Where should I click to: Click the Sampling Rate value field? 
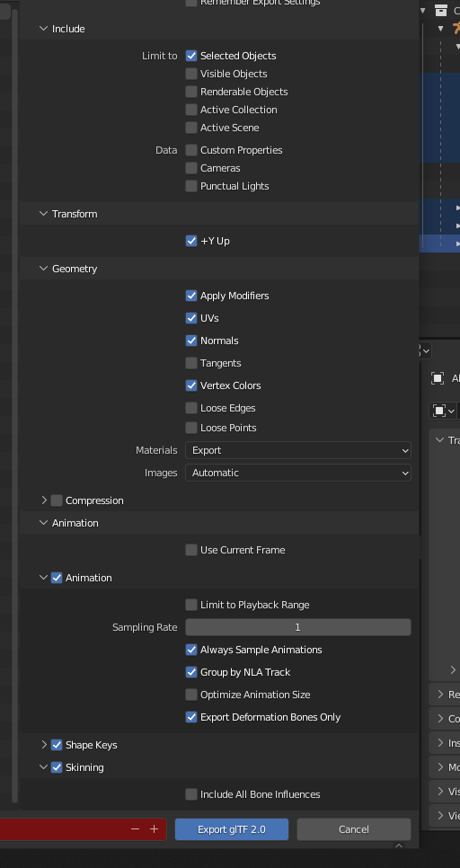(297, 627)
